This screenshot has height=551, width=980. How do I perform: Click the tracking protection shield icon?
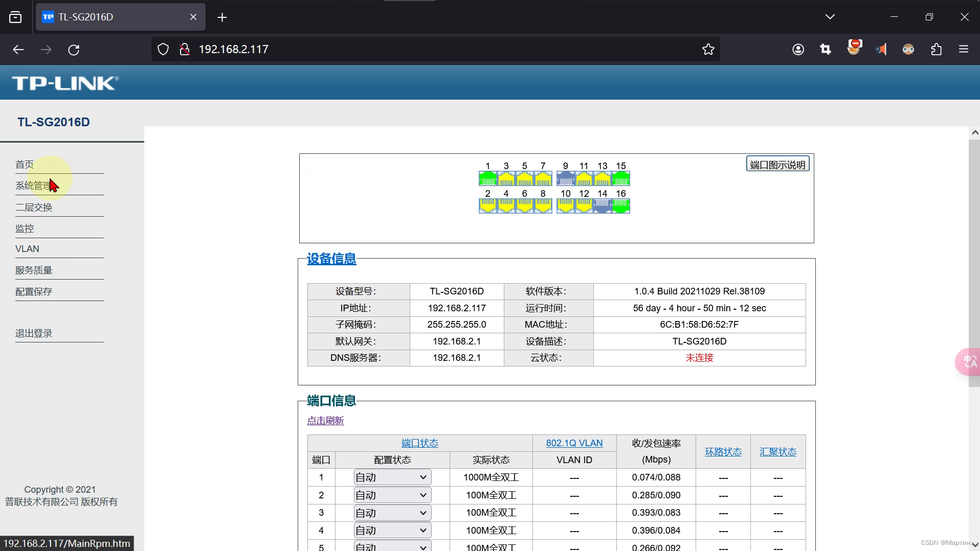[163, 50]
